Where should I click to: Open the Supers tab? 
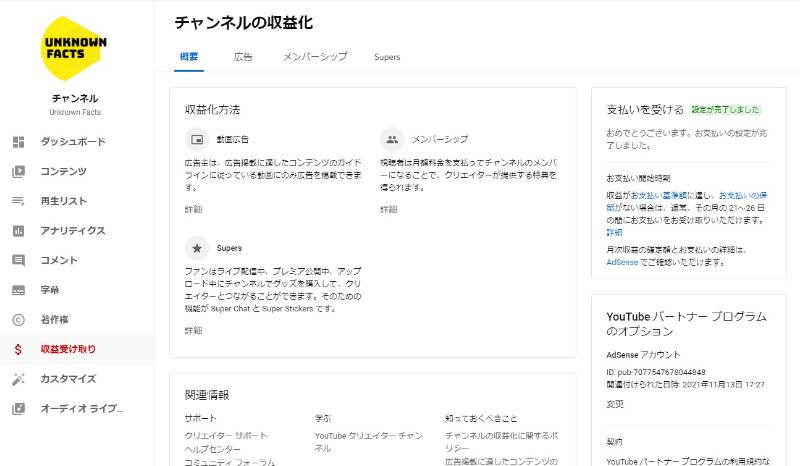pos(387,57)
